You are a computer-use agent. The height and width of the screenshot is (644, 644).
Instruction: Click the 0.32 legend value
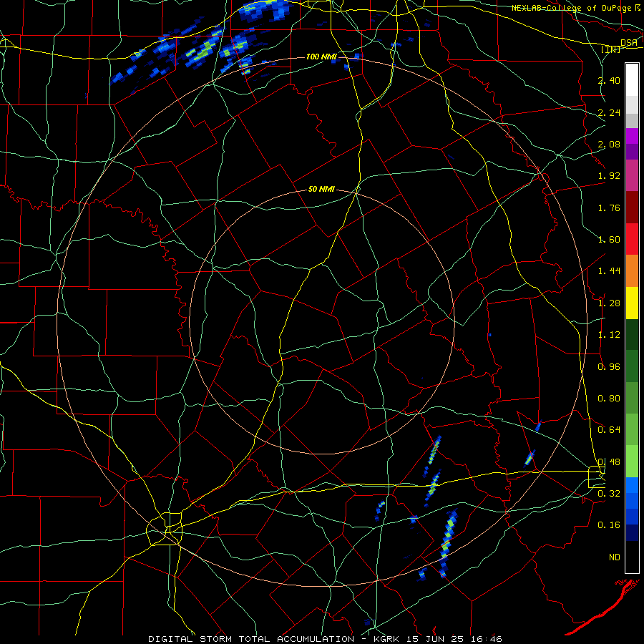click(x=609, y=494)
